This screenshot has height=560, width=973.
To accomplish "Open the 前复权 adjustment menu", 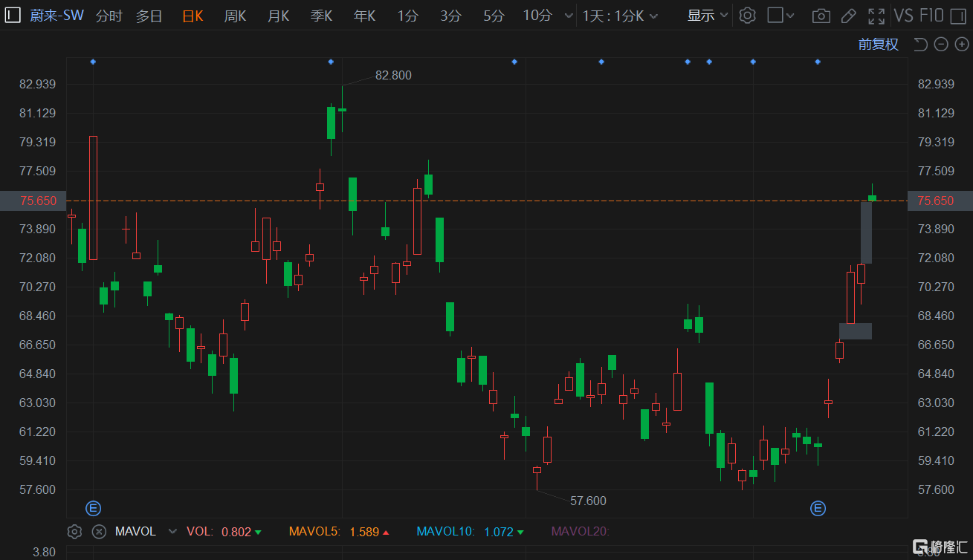I will [x=879, y=45].
